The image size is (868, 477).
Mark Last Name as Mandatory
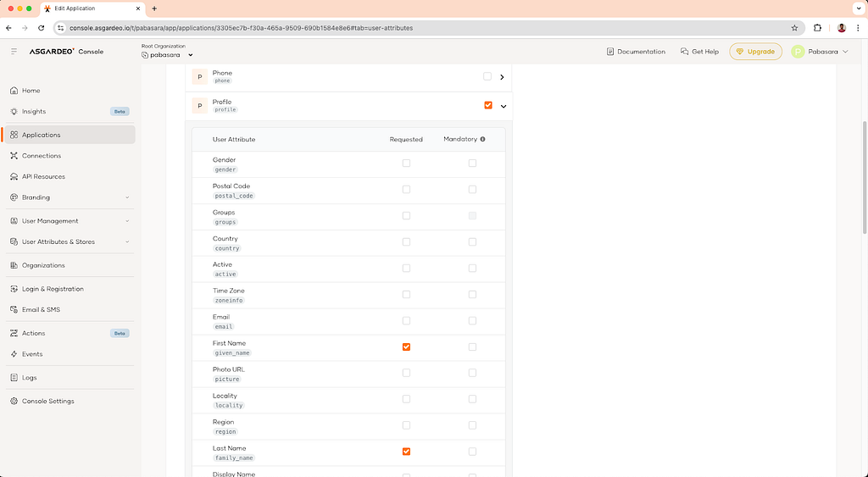[472, 452]
